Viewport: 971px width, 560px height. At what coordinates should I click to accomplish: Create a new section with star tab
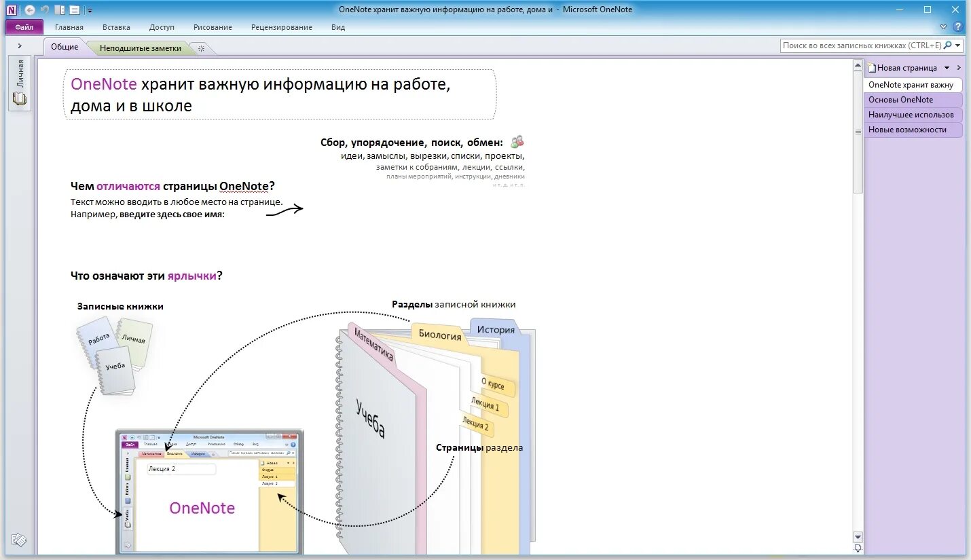tap(201, 48)
